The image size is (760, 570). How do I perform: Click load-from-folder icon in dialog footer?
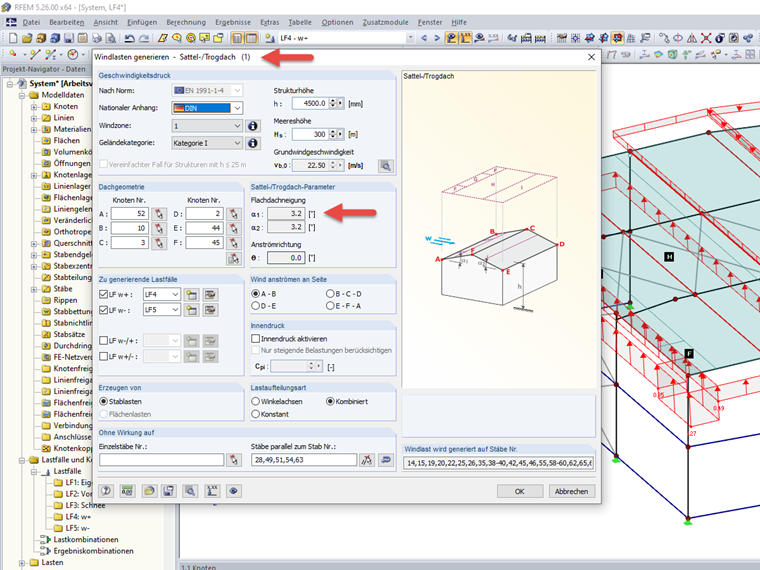pyautogui.click(x=149, y=491)
